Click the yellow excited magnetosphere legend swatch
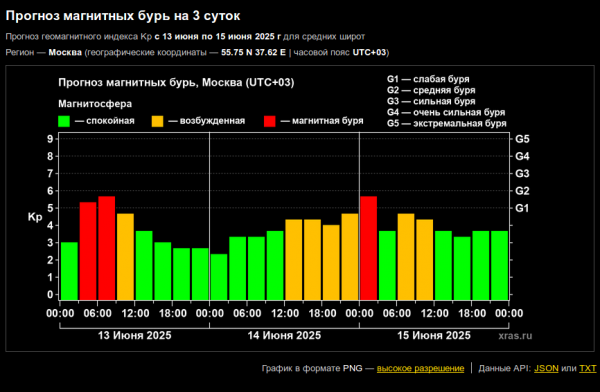The width and height of the screenshot is (600, 392). 157,121
